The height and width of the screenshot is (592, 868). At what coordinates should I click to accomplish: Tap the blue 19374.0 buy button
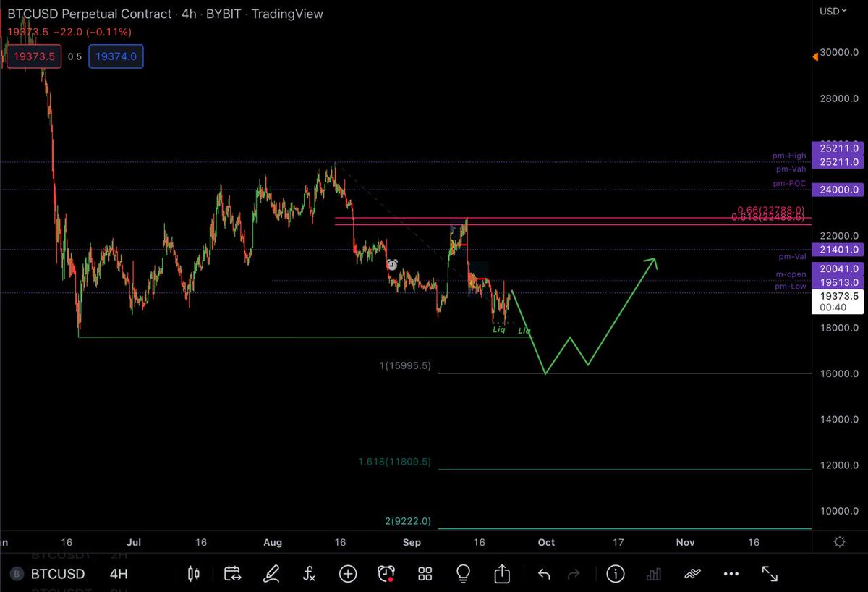tap(116, 56)
